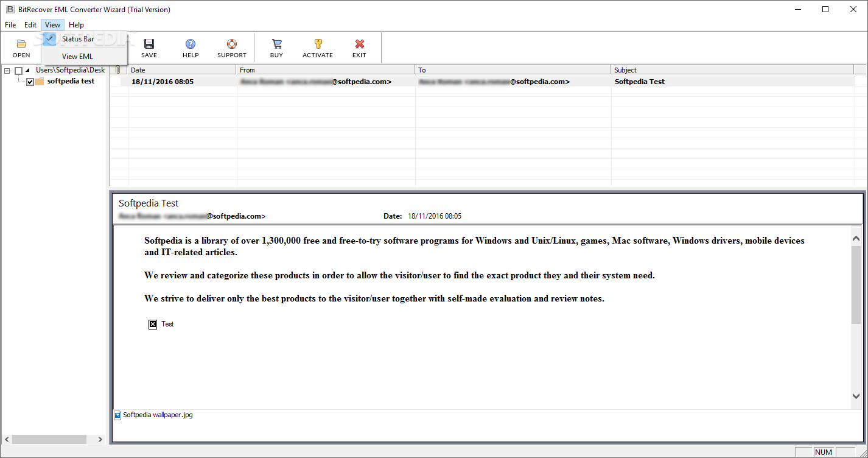This screenshot has width=868, height=458.
Task: Click the Softpedia wallpaper.jpg attachment name
Action: click(x=158, y=415)
